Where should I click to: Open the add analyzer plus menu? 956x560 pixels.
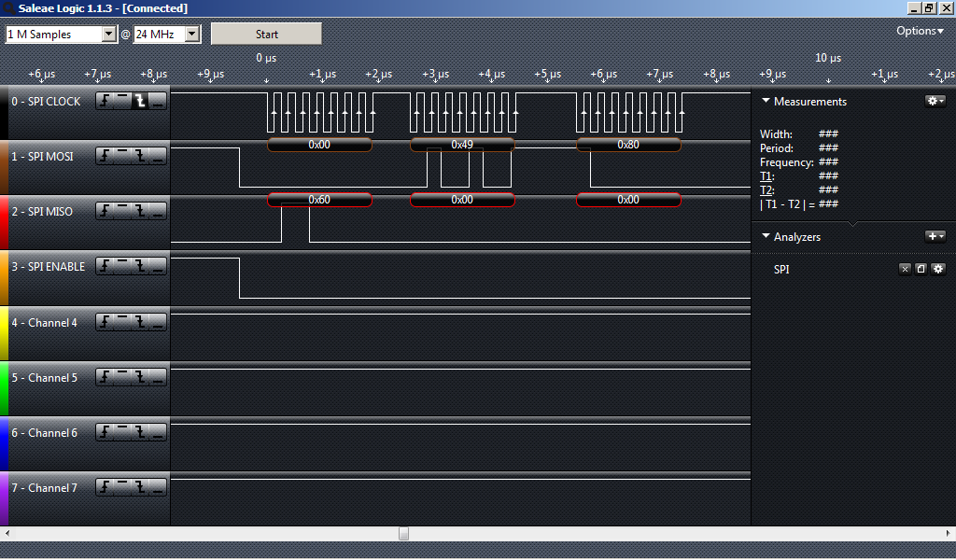point(935,237)
